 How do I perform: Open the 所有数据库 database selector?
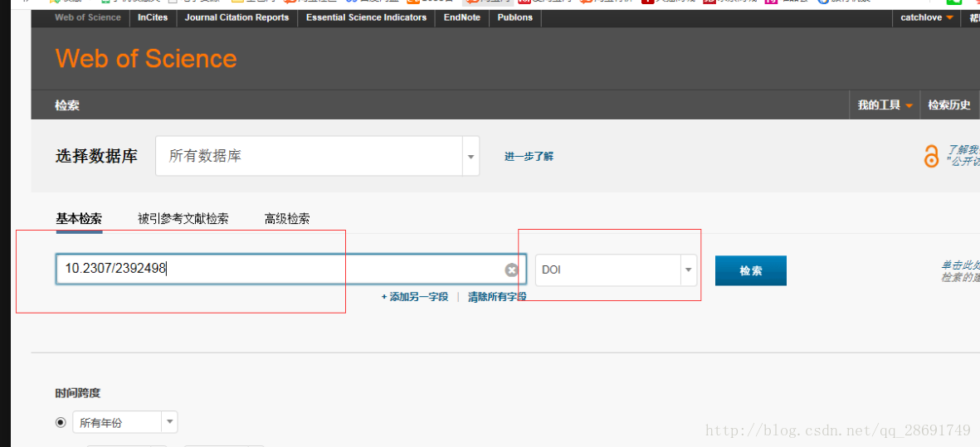pyautogui.click(x=318, y=156)
